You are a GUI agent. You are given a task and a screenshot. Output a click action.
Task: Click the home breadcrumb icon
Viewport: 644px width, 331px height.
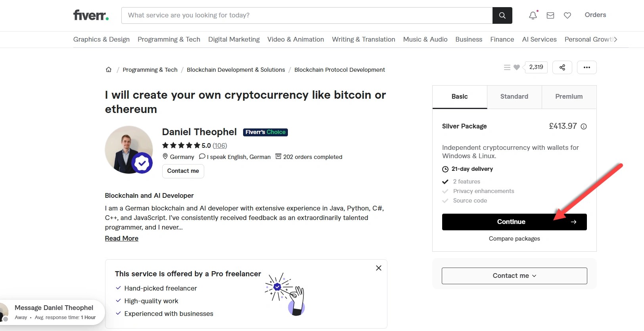[x=109, y=70]
